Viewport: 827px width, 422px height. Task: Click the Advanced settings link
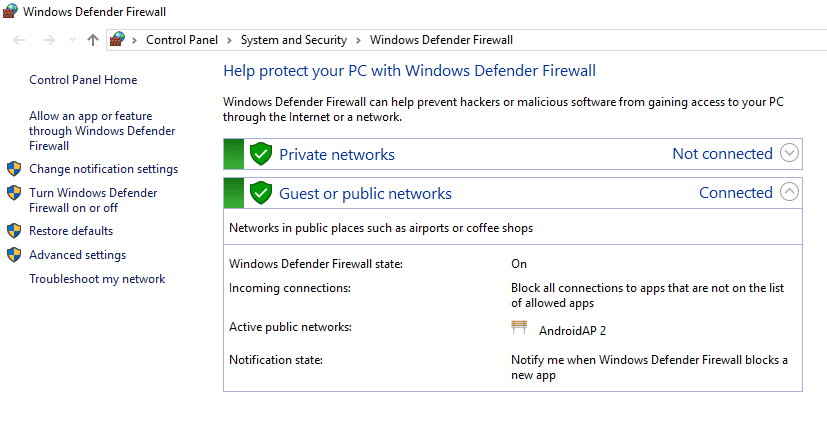(x=77, y=255)
